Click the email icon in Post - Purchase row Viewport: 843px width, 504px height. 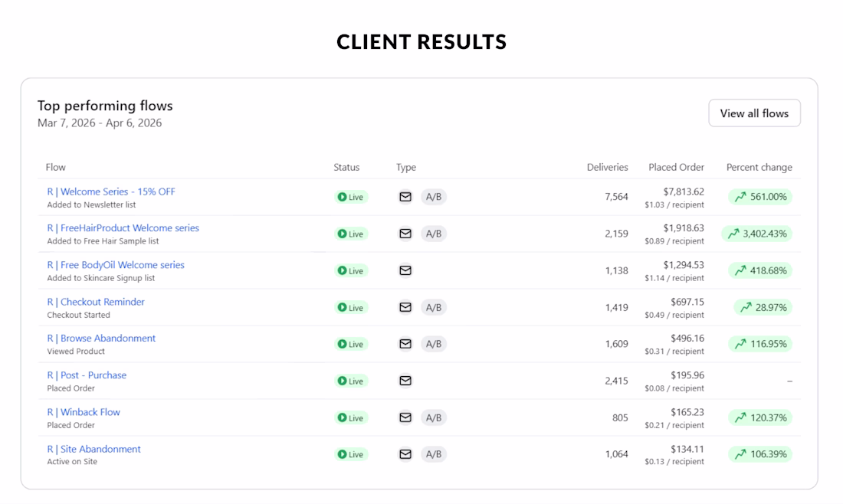[x=405, y=381]
